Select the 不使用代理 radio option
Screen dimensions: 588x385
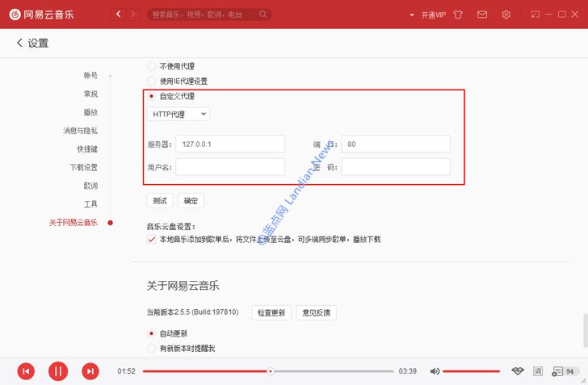151,66
